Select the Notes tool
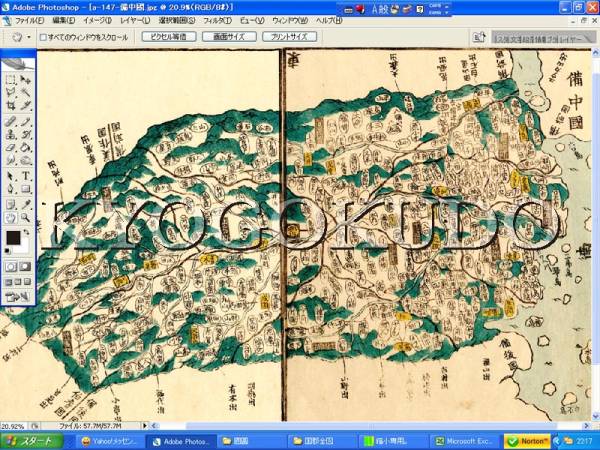Image resolution: width=600 pixels, height=450 pixels. 11,204
